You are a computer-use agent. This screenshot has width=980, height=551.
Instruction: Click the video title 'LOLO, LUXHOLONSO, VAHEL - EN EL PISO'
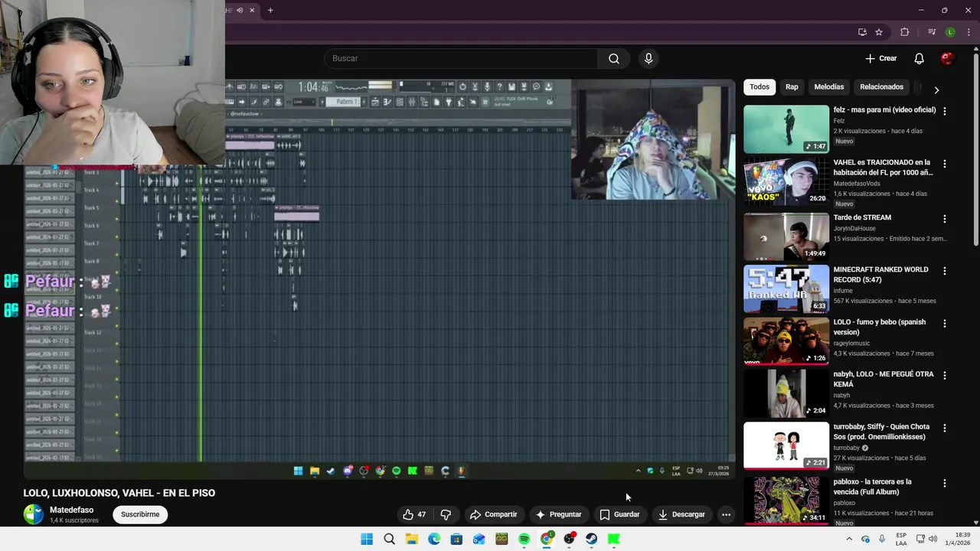coord(119,493)
